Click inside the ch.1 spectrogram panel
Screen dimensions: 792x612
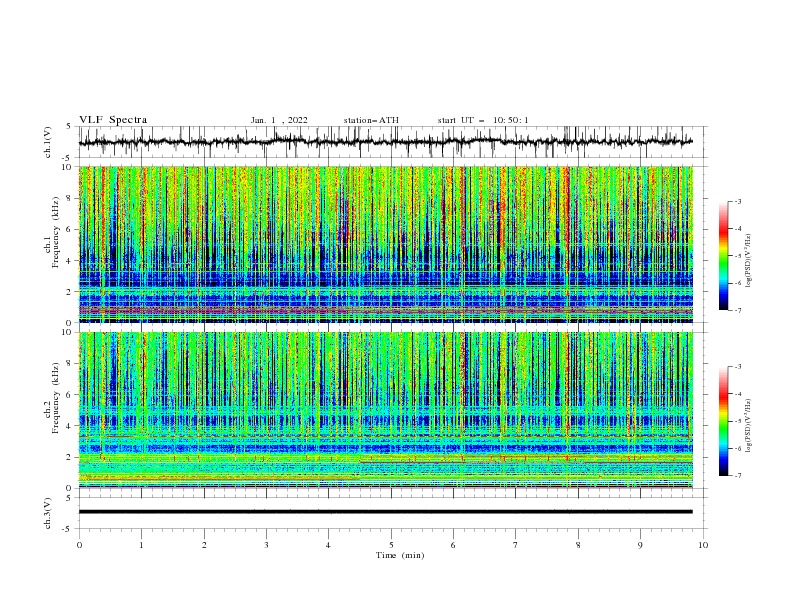click(385, 244)
